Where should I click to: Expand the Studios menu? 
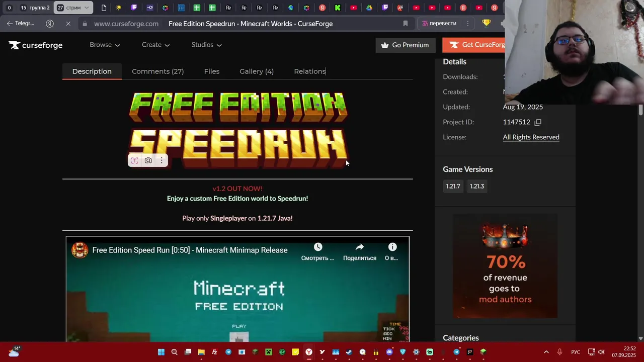coord(207,45)
